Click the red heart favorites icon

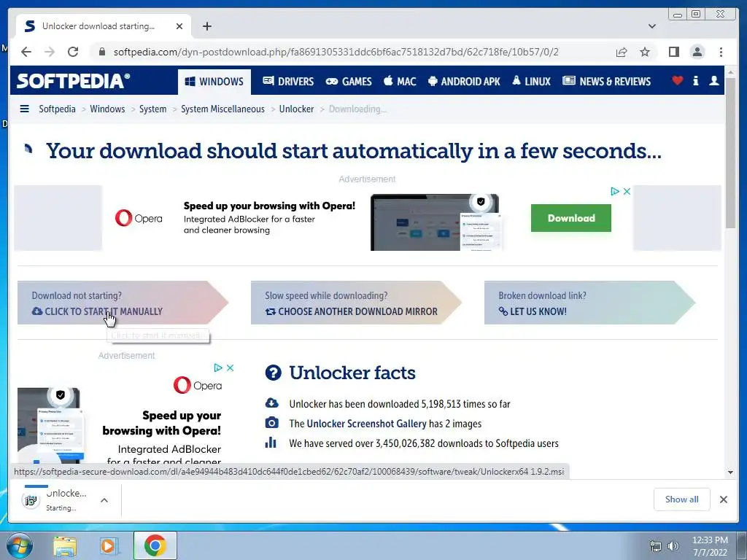(x=677, y=80)
